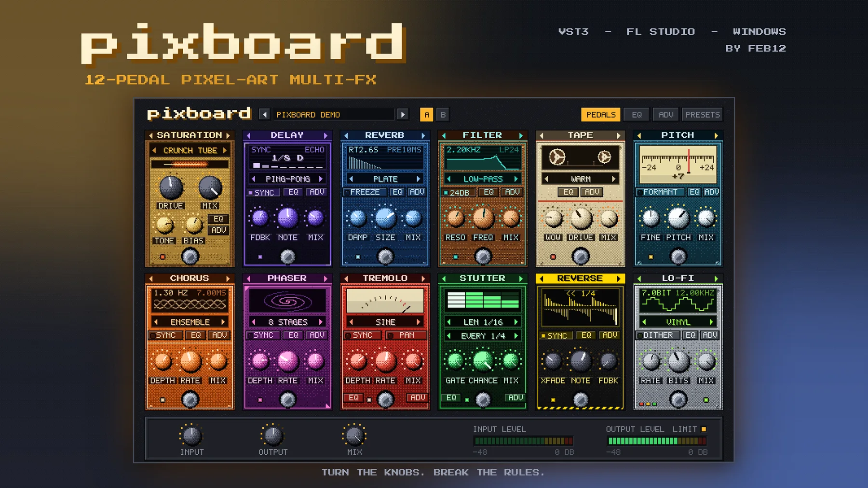
Task: Click the Phaser pedal footswitch
Action: (x=288, y=399)
